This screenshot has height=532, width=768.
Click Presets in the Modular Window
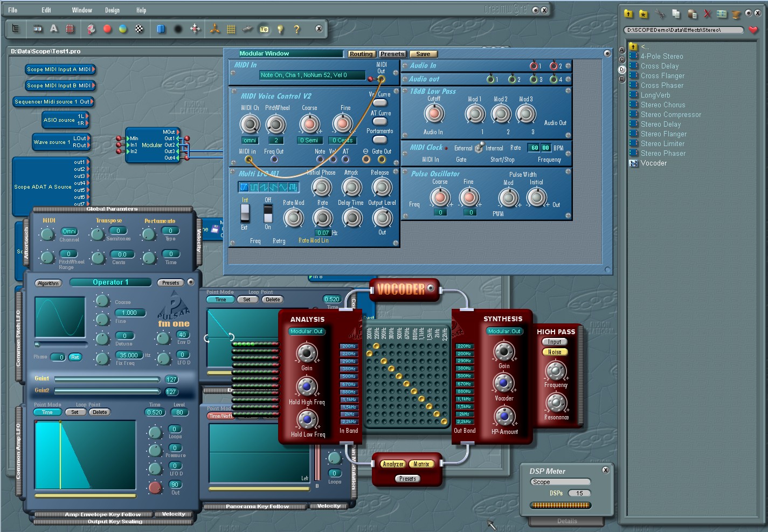tap(392, 54)
